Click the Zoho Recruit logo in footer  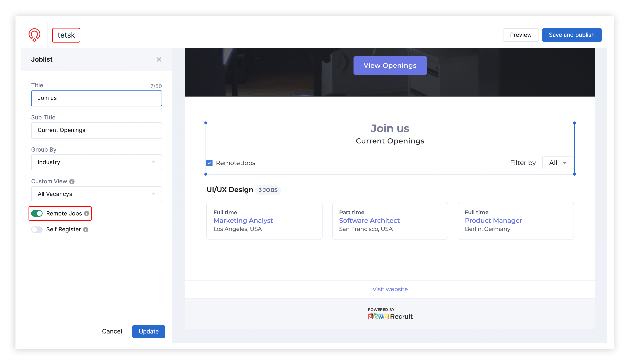click(x=390, y=316)
